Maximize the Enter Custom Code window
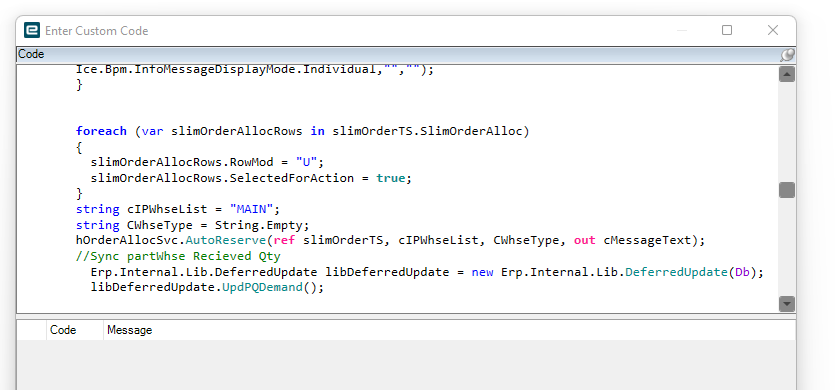 (727, 30)
